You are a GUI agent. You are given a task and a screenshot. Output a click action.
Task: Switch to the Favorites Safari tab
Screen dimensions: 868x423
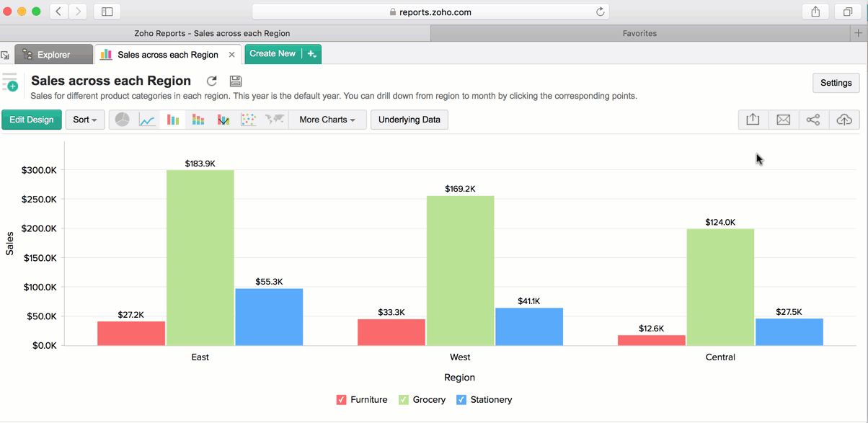639,33
